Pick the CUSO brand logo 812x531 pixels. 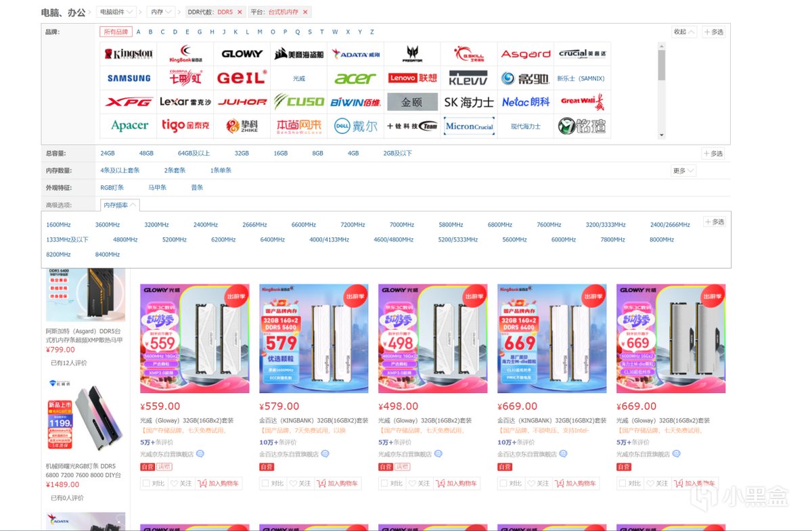point(299,102)
